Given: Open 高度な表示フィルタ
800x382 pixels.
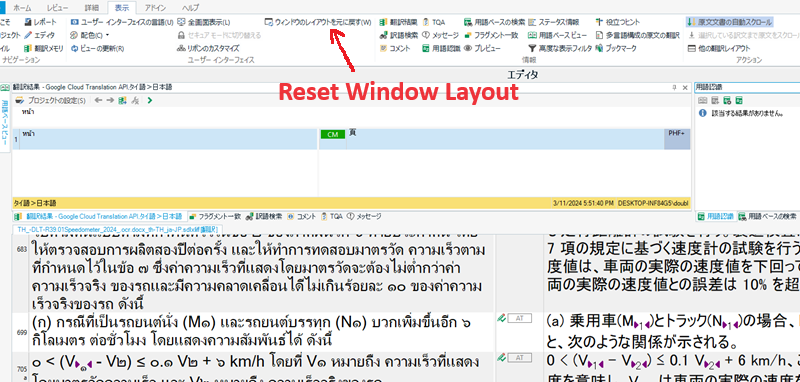Looking at the screenshot, I should tap(560, 48).
